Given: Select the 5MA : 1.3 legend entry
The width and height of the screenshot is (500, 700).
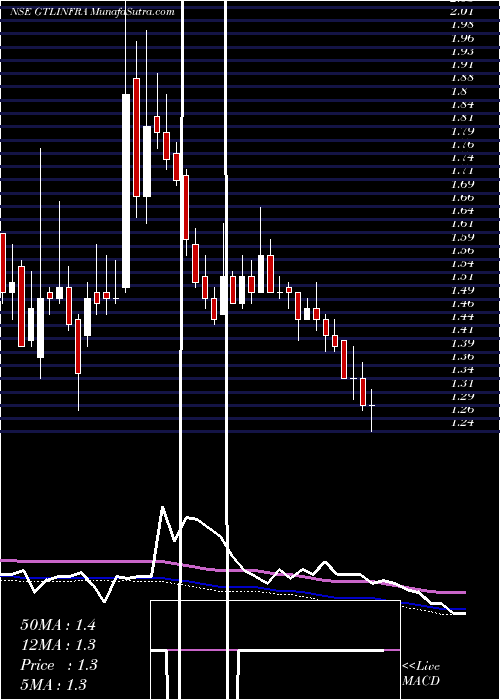Looking at the screenshot, I should click(x=53, y=684).
